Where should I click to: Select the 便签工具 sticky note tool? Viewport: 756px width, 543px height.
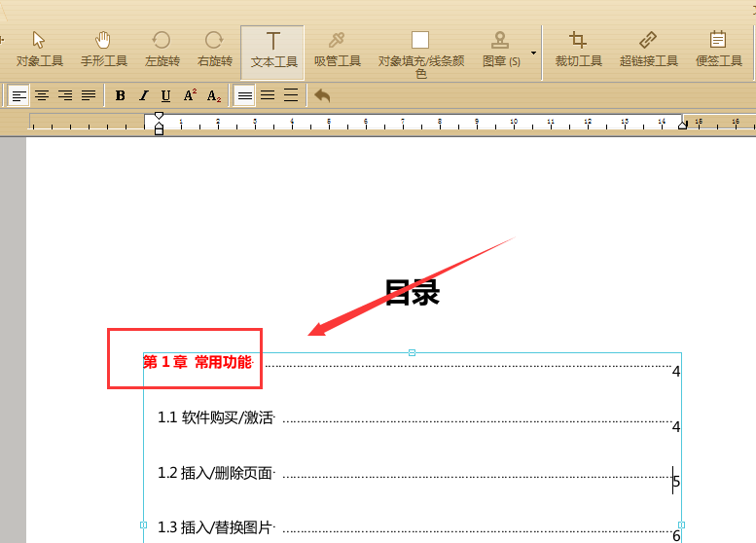pyautogui.click(x=718, y=51)
